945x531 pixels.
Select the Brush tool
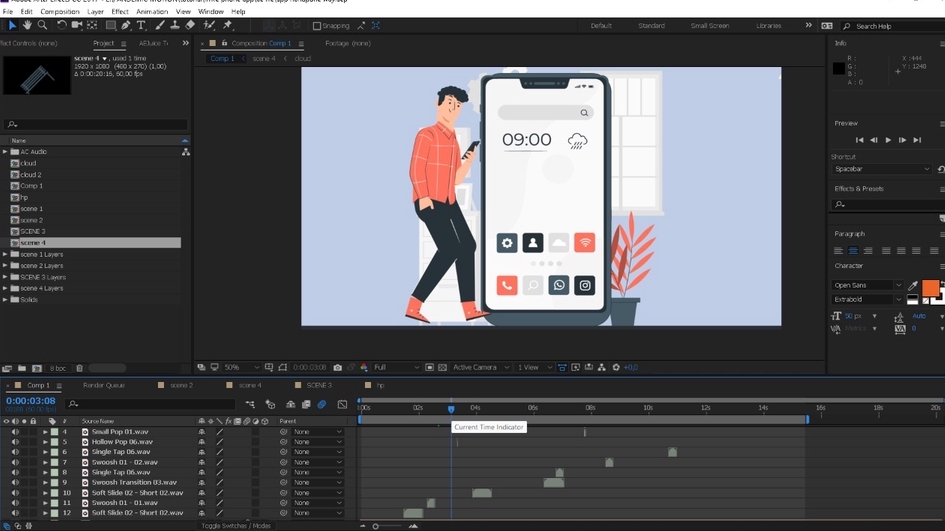pyautogui.click(x=160, y=25)
